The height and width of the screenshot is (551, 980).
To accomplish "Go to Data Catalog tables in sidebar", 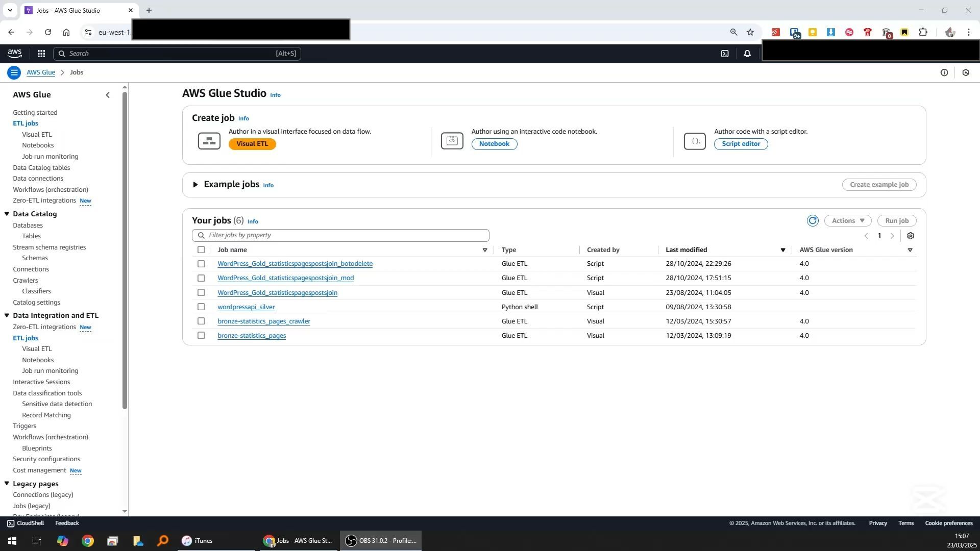I will 41,168.
